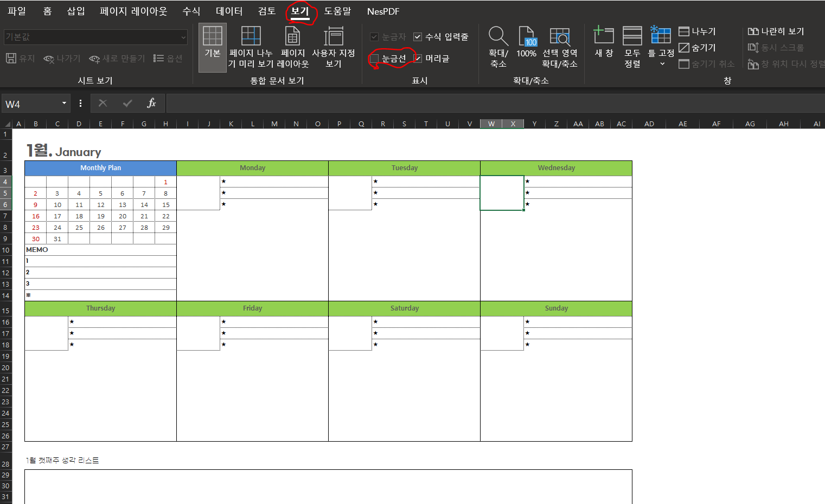Image resolution: width=825 pixels, height=504 pixels.
Task: Open the 홈 tab
Action: click(x=47, y=11)
